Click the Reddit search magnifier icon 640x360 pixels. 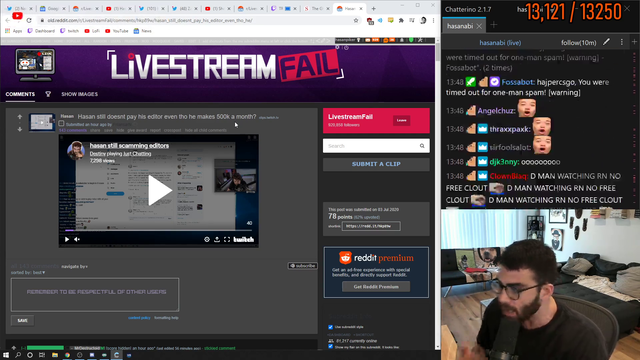point(422,146)
